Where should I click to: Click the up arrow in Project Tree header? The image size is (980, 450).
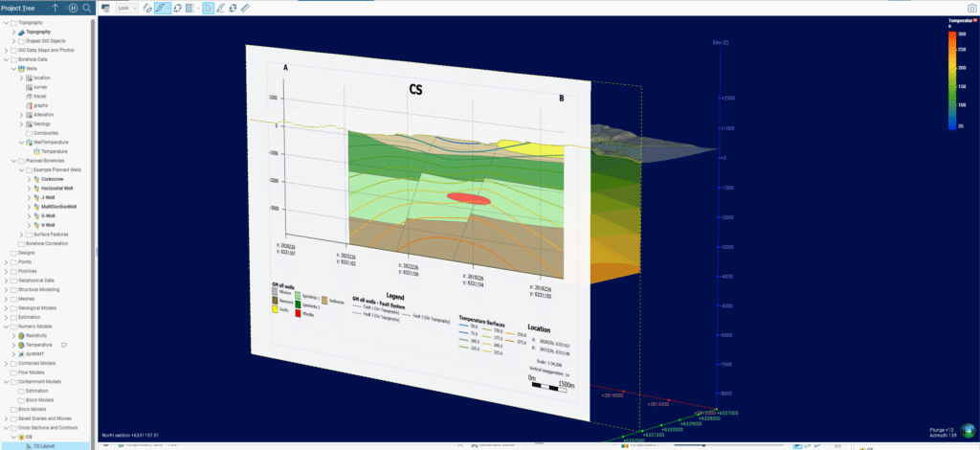click(x=55, y=8)
